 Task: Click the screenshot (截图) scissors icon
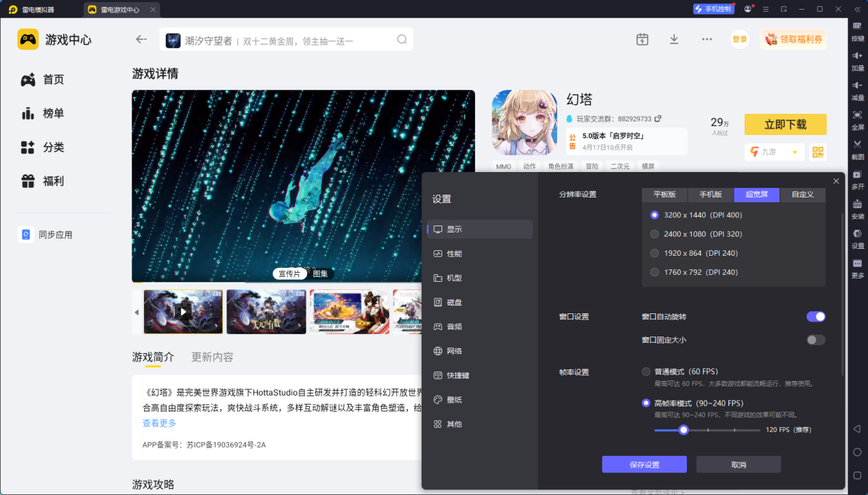(857, 145)
